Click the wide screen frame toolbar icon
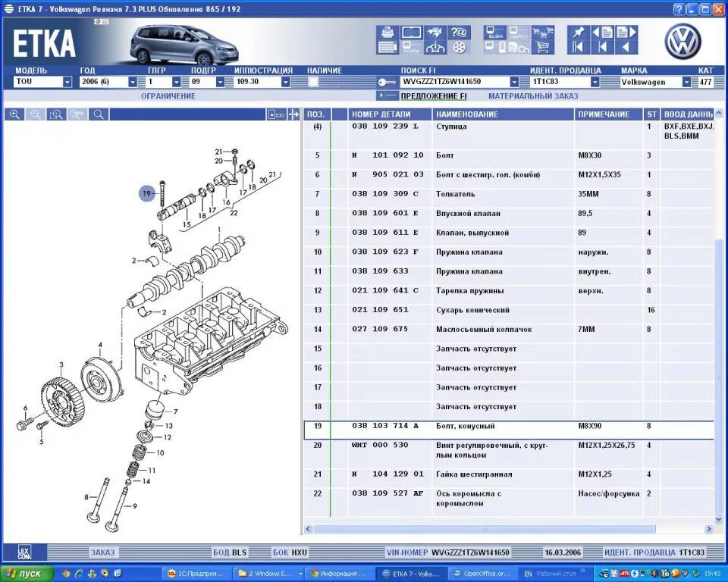The height and width of the screenshot is (582, 728). pos(411,33)
